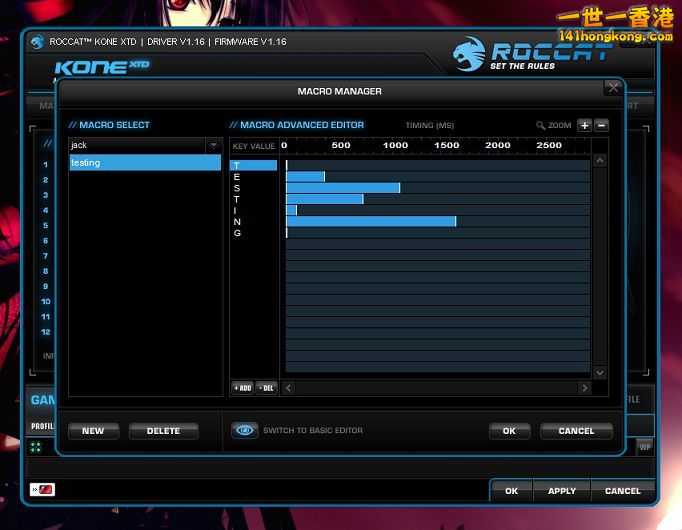Select the G key row
682x530 pixels.
pos(253,233)
